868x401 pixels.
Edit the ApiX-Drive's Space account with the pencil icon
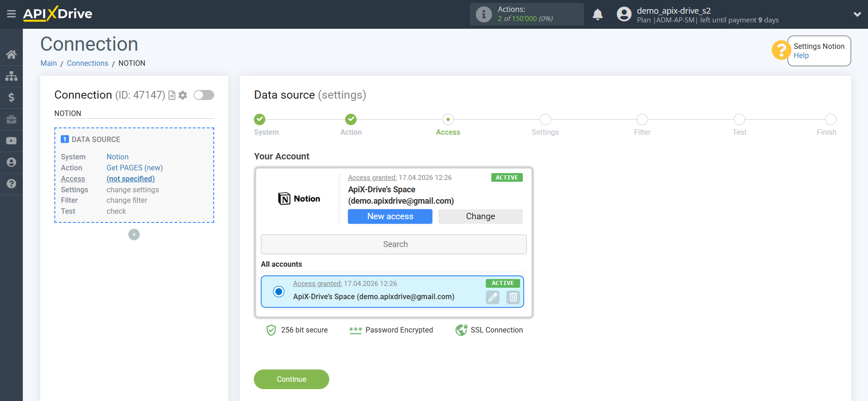[x=493, y=297]
